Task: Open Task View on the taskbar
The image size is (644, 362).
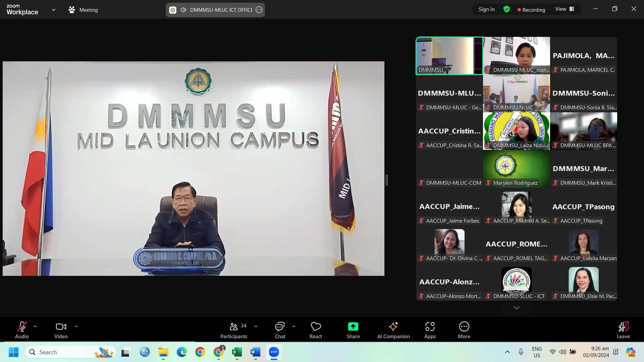Action: pos(126,352)
